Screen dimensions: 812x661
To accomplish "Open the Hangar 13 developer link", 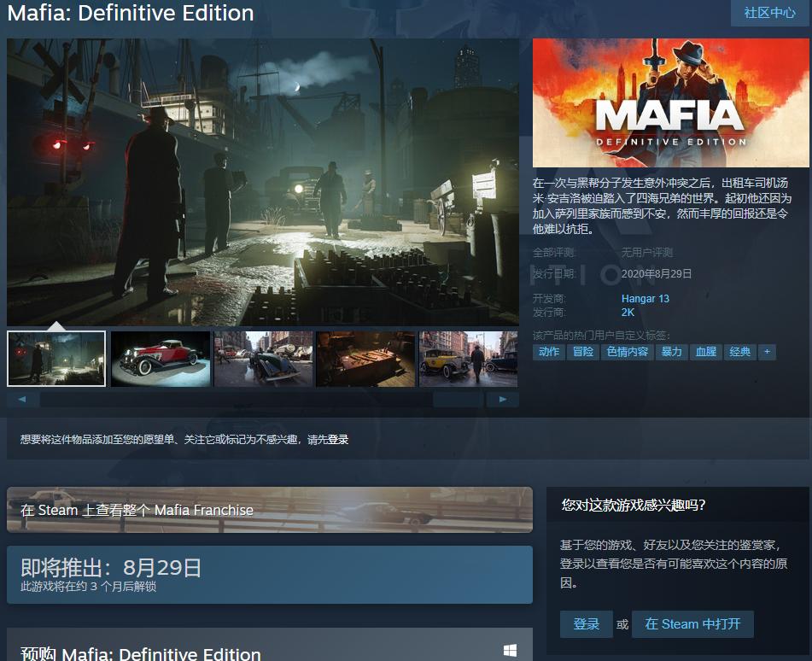I will [x=646, y=299].
